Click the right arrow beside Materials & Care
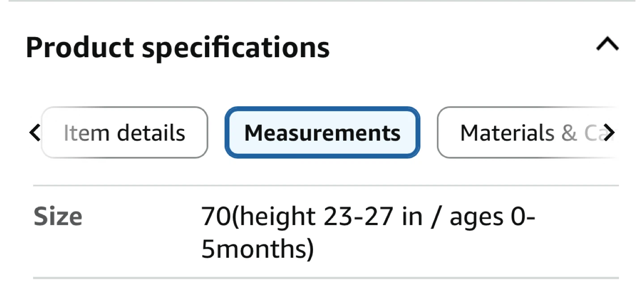644x285 pixels. (608, 133)
